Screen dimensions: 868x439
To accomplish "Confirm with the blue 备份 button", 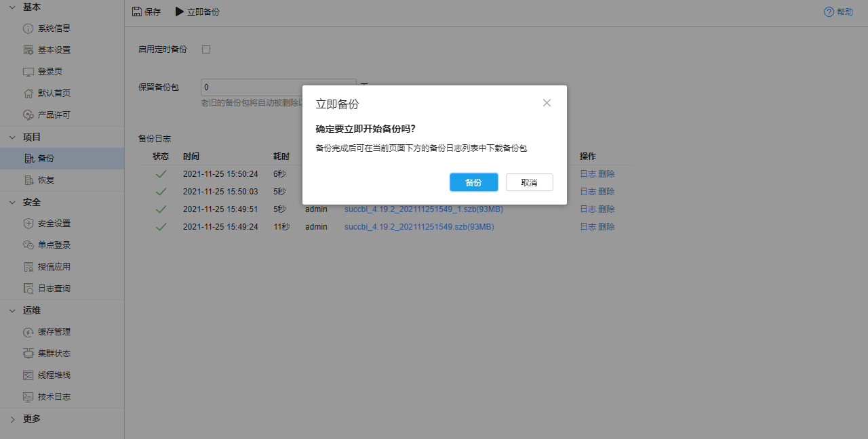I will (x=474, y=182).
